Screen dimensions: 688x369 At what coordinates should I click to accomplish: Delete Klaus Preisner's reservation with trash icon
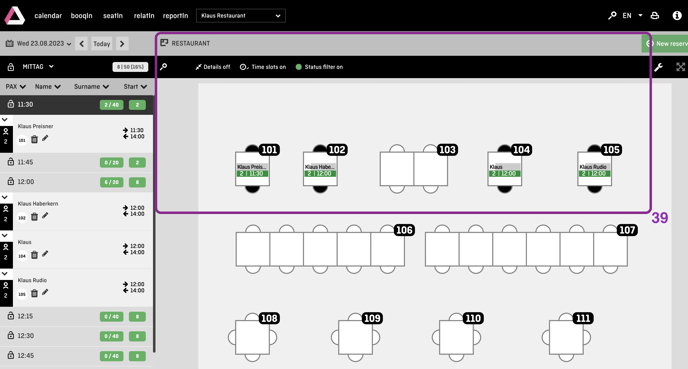pos(34,140)
